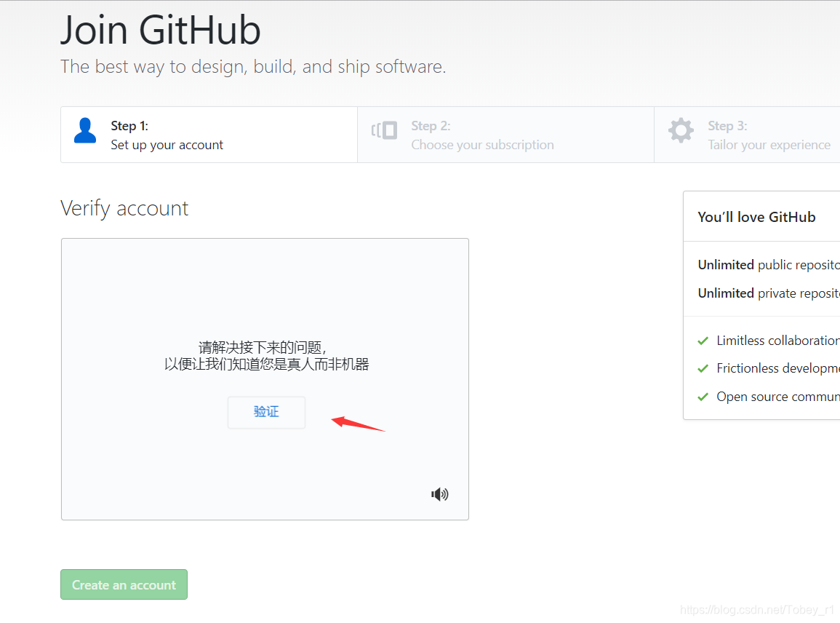Screen dimensions: 840x623
Task: Click the You'll love GitHub heading
Action: click(756, 217)
